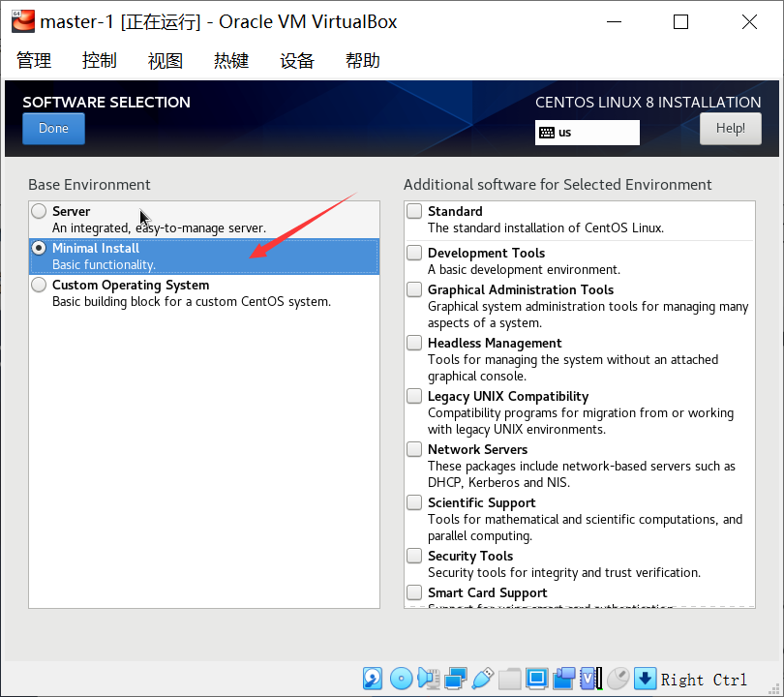Click the USB devices status icon

(x=483, y=679)
